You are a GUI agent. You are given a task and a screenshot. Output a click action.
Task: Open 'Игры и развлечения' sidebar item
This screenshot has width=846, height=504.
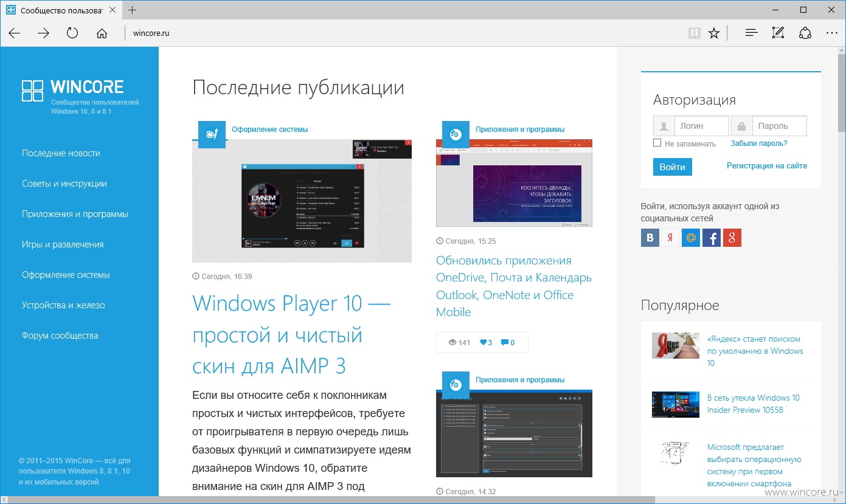[63, 244]
